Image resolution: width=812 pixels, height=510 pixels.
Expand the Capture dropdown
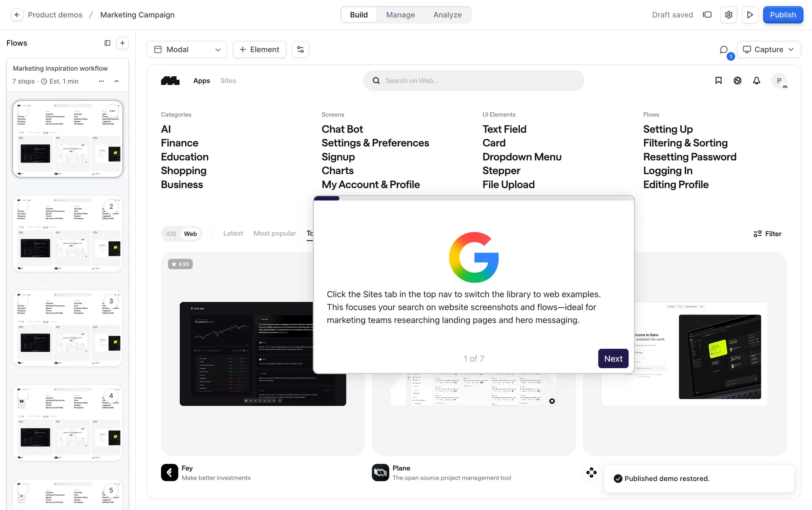(x=768, y=50)
